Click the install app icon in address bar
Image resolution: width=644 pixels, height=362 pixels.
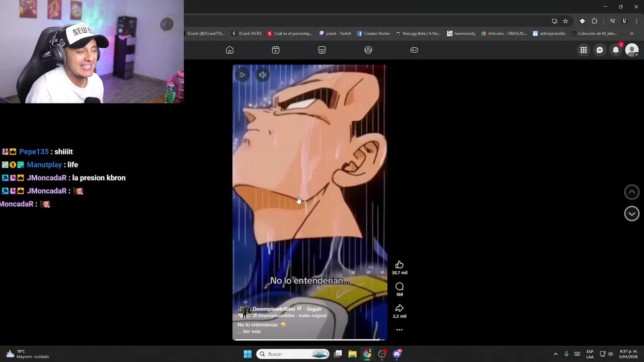pos(554,21)
